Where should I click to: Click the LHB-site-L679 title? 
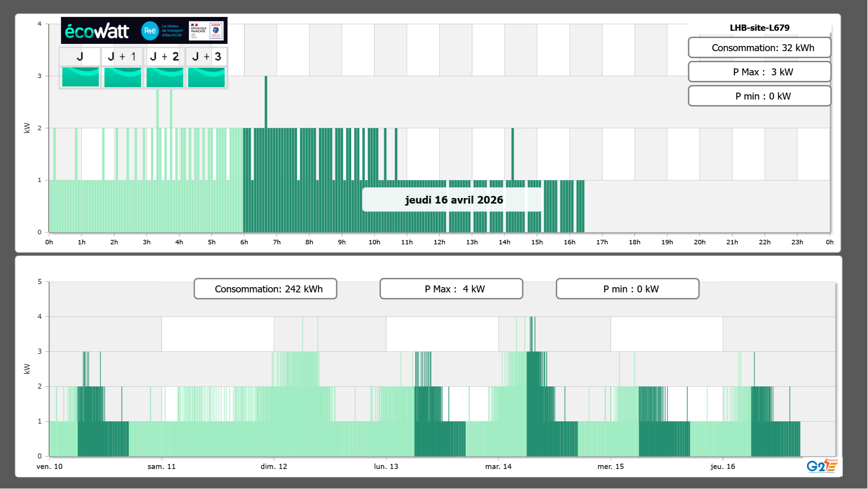pos(759,28)
